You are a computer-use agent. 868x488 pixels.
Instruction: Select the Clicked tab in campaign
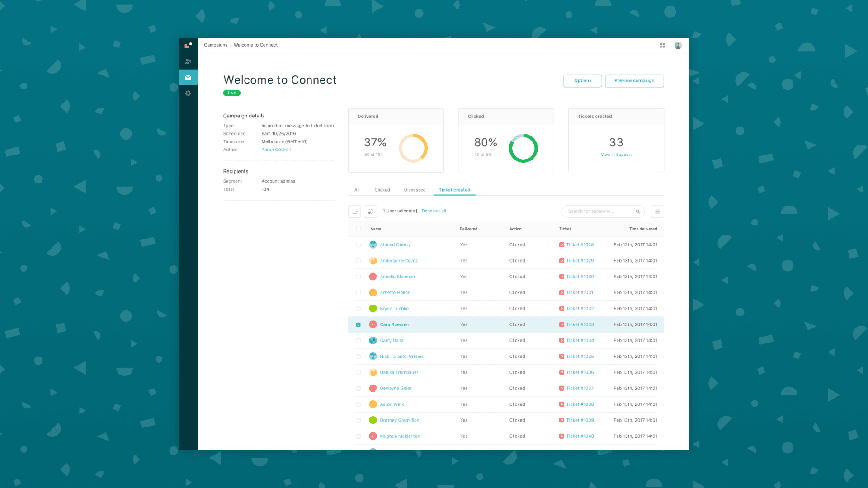point(381,189)
